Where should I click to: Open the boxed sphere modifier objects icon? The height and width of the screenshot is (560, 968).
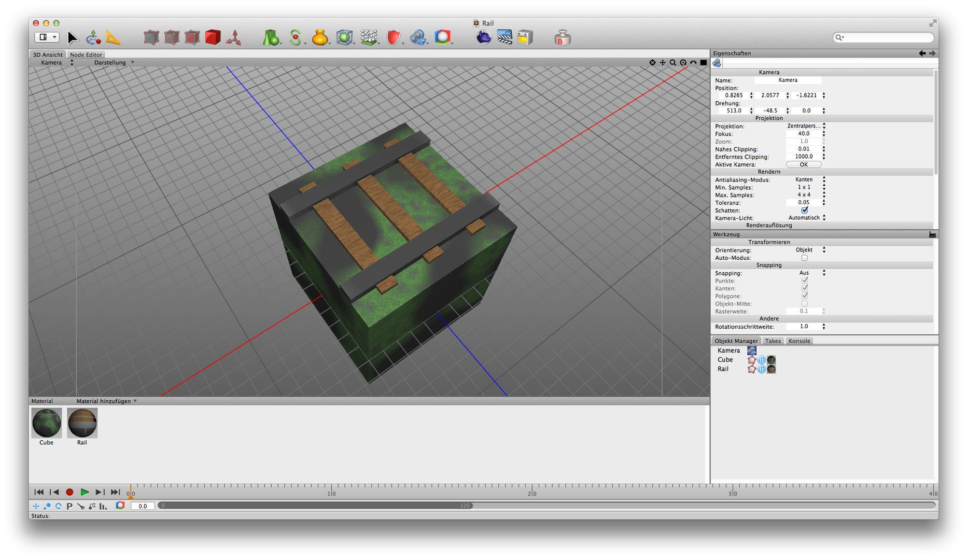click(x=344, y=37)
